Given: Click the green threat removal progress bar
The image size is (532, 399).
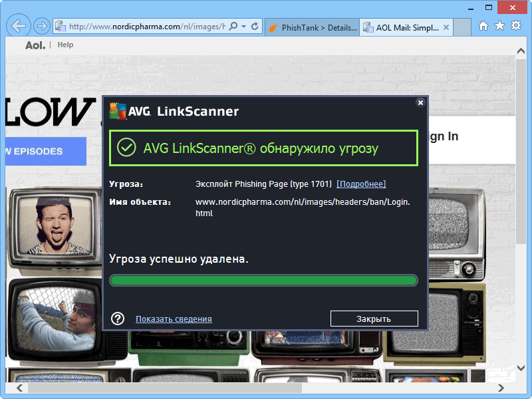Looking at the screenshot, I should coord(263,280).
